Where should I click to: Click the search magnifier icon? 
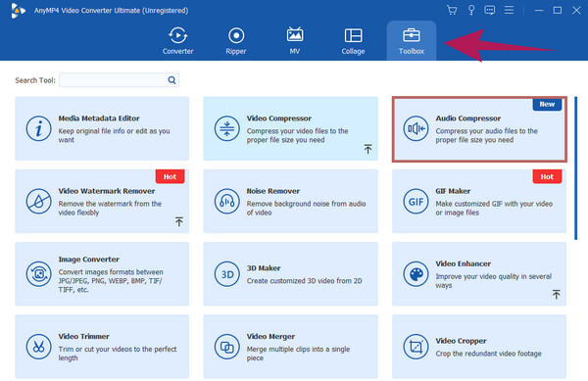[x=171, y=79]
